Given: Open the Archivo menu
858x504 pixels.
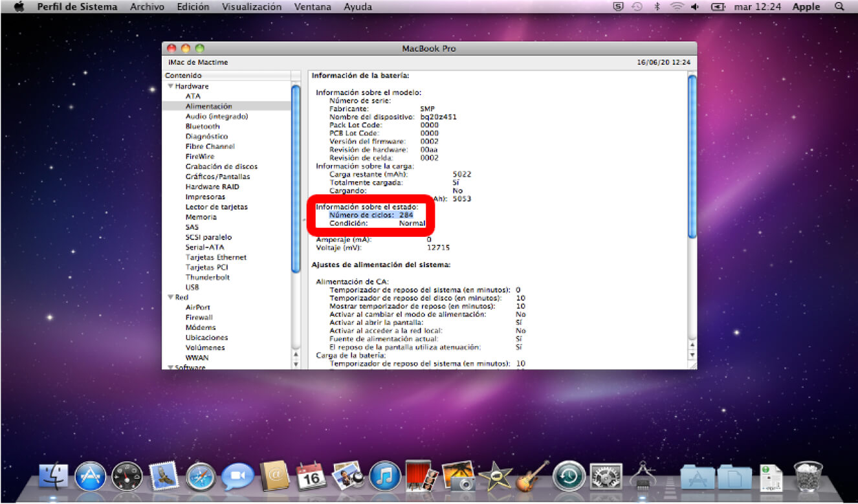Looking at the screenshot, I should pos(147,6).
